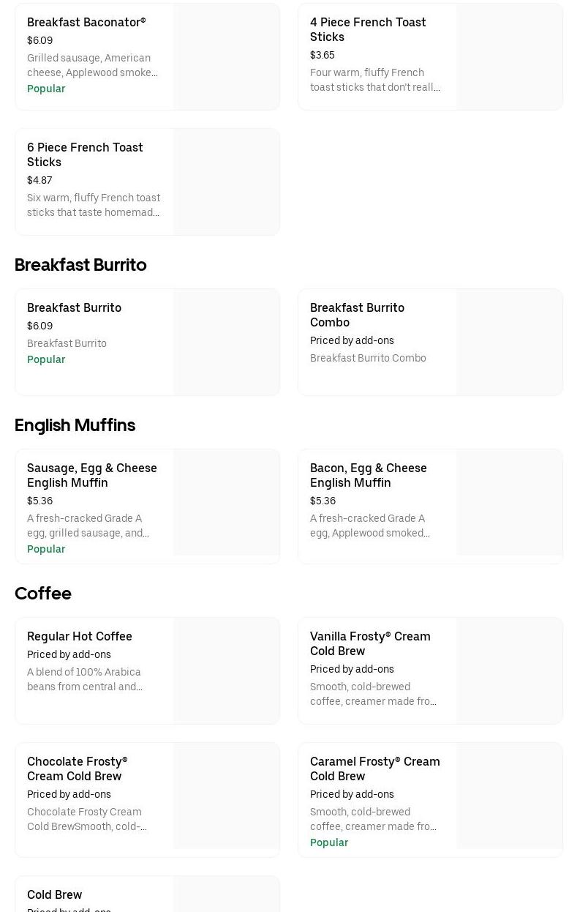Open the Regular Hot Coffee item

click(79, 637)
